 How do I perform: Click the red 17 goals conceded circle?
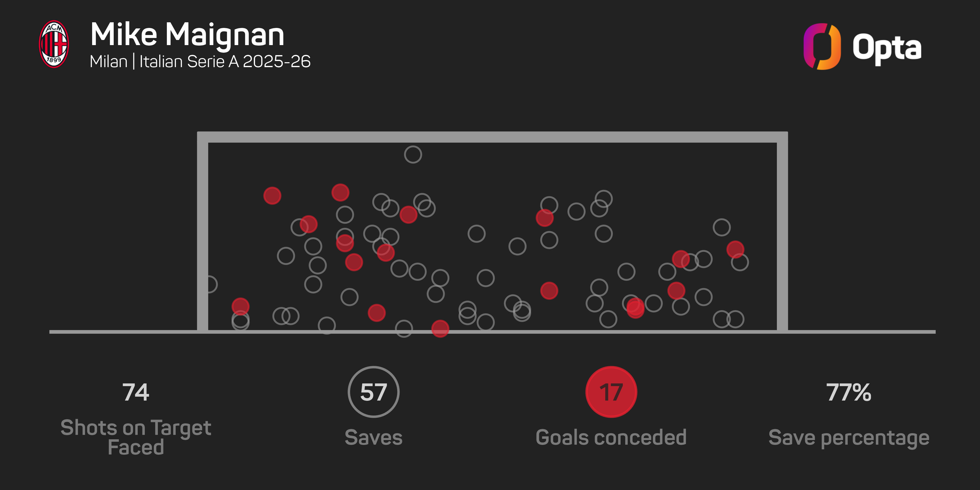coord(611,392)
